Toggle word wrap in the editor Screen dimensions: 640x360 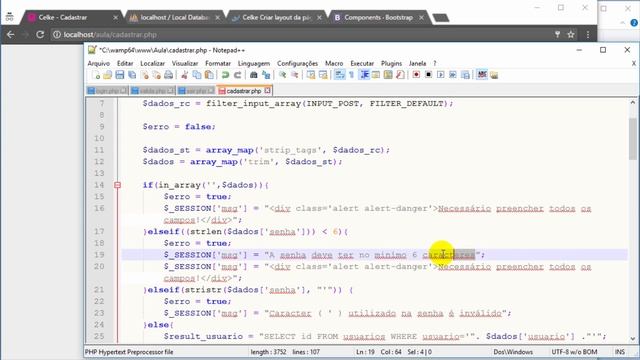pyautogui.click(x=339, y=75)
